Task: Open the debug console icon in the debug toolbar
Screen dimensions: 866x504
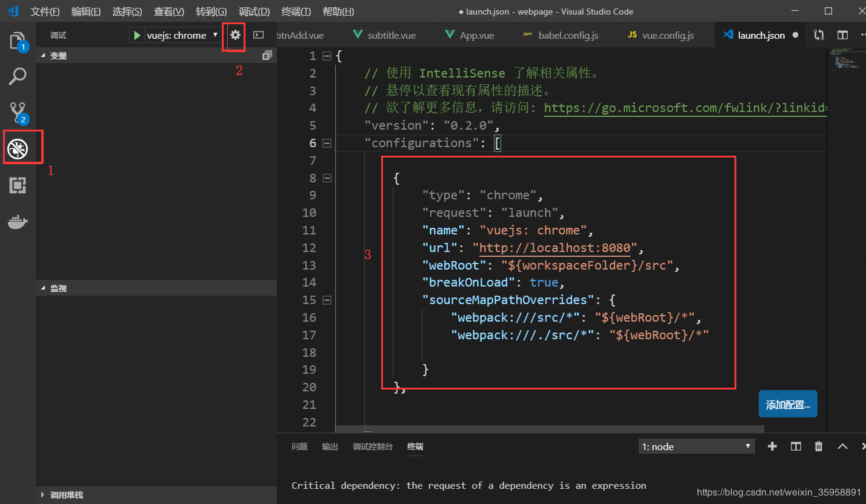Action: click(259, 35)
